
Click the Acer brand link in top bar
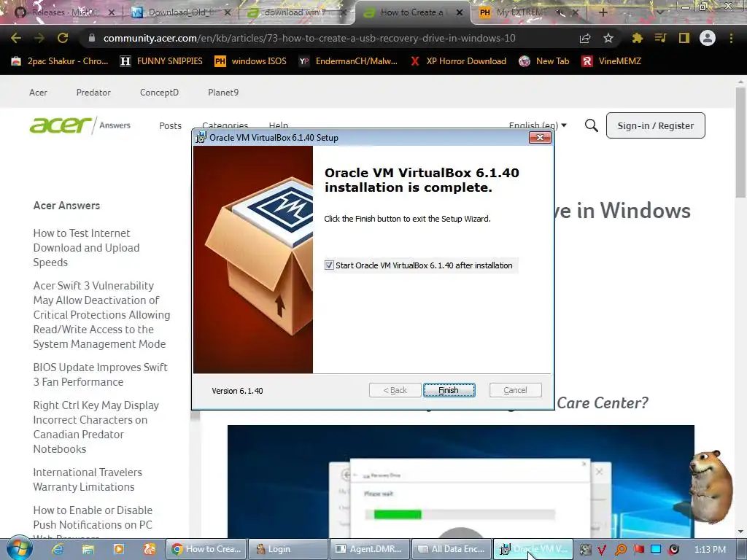[x=38, y=93]
